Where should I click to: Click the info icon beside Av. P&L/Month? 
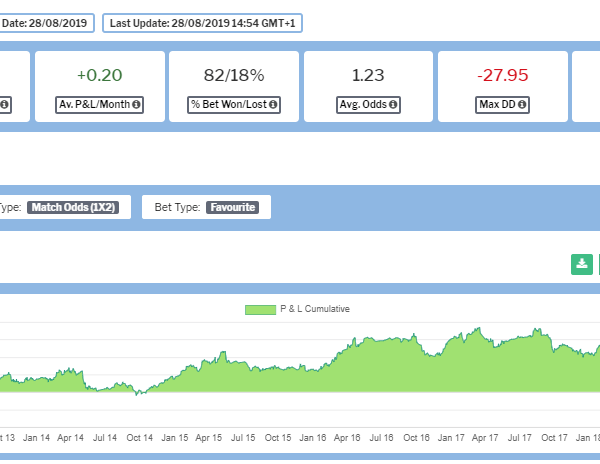pyautogui.click(x=136, y=104)
